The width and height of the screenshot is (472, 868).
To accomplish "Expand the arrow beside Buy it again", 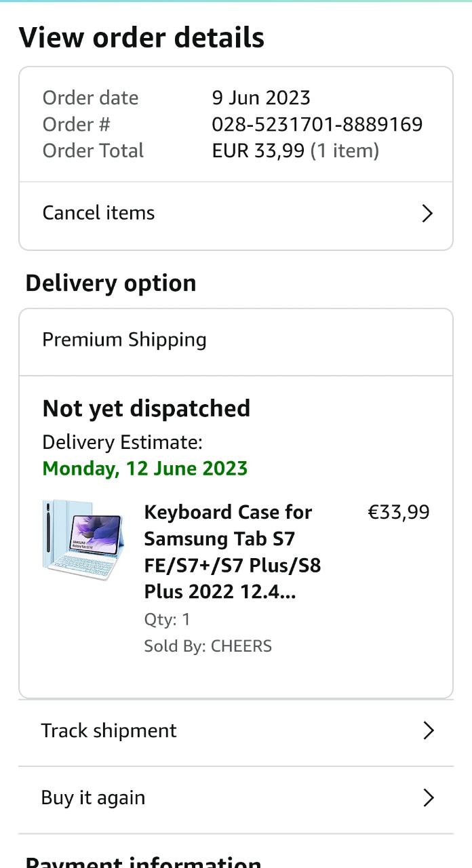I will (428, 797).
